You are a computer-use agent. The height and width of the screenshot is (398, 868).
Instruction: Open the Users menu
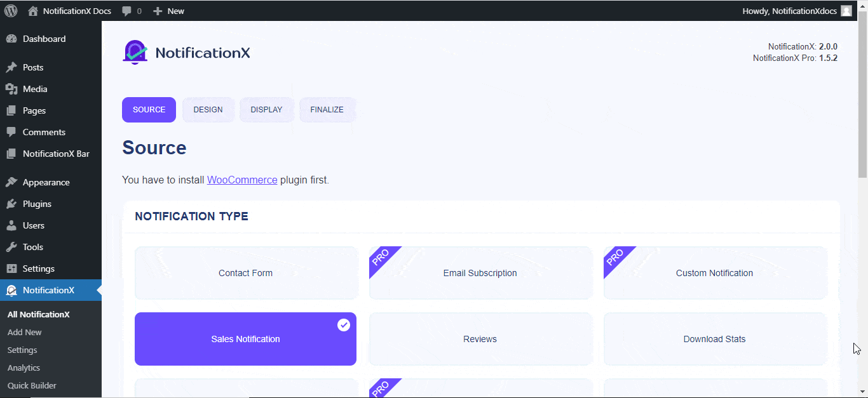coord(51,225)
